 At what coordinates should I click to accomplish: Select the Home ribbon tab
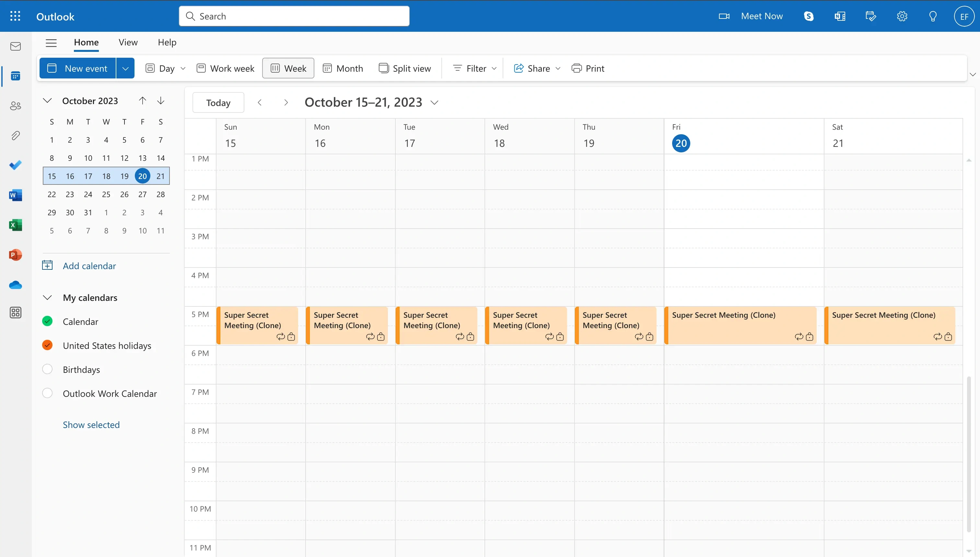tap(86, 42)
